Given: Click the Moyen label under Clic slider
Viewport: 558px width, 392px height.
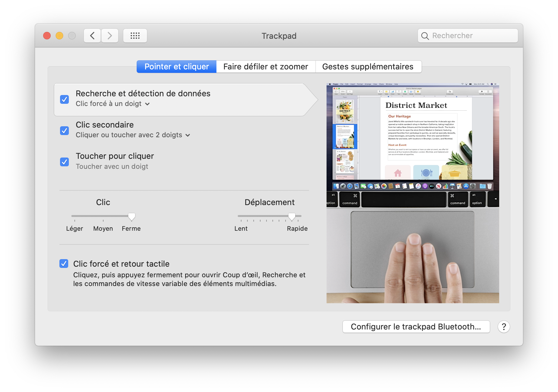Looking at the screenshot, I should pos(103,229).
